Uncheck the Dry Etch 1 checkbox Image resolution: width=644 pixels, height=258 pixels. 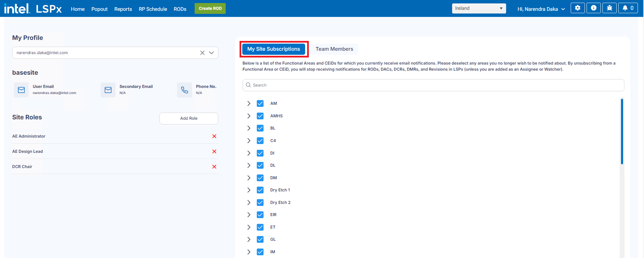[x=260, y=190]
